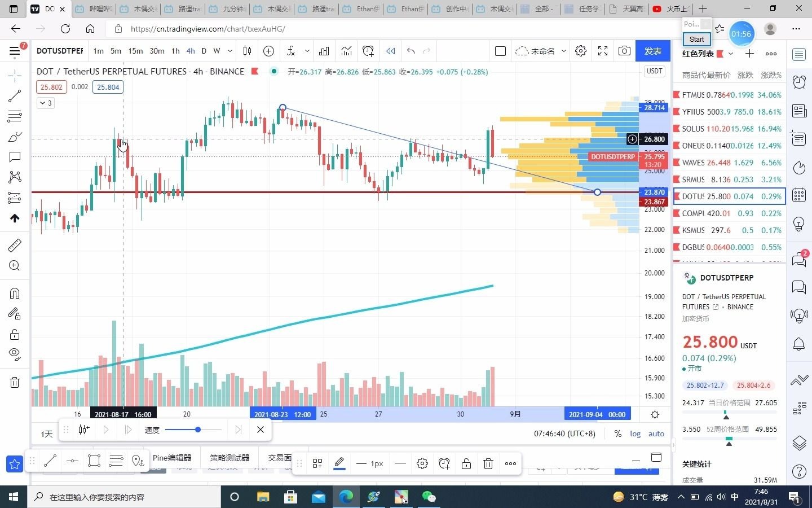
Task: Open the 策略测试器 tab
Action: coord(230,458)
